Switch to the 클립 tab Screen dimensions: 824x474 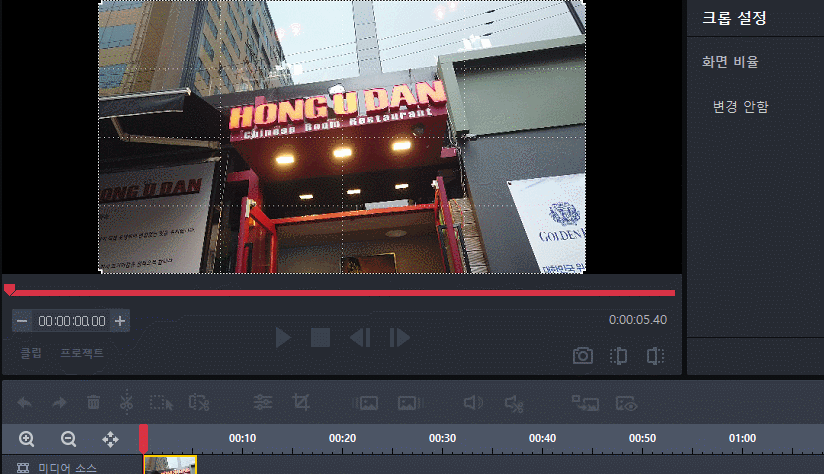click(31, 353)
